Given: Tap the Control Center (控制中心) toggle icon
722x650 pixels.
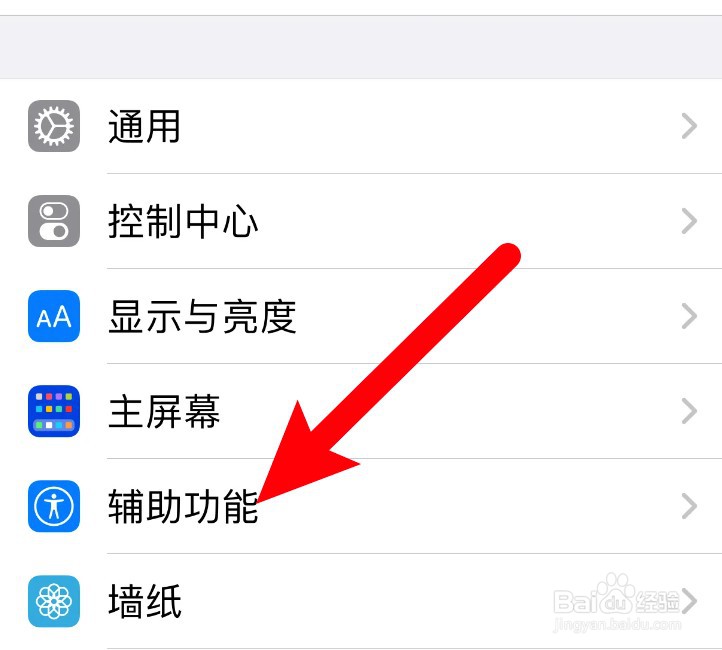Looking at the screenshot, I should click(54, 221).
